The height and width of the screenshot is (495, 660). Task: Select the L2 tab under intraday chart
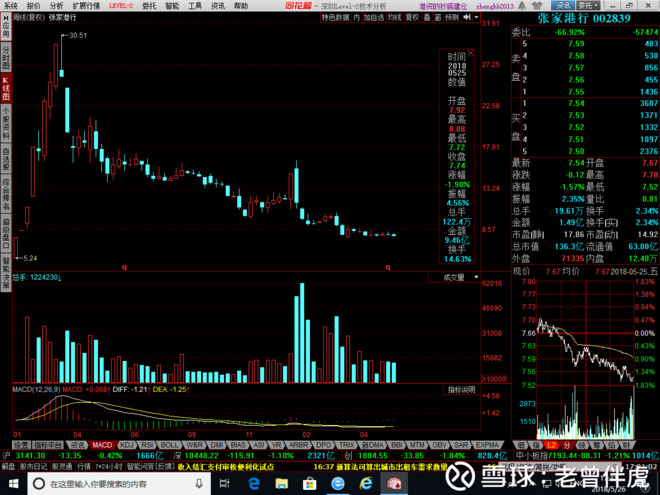click(551, 445)
